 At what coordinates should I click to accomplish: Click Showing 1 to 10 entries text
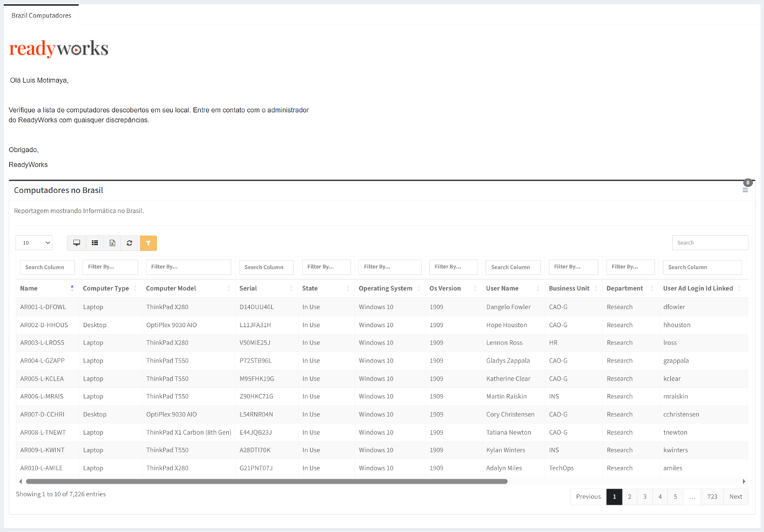[60, 494]
